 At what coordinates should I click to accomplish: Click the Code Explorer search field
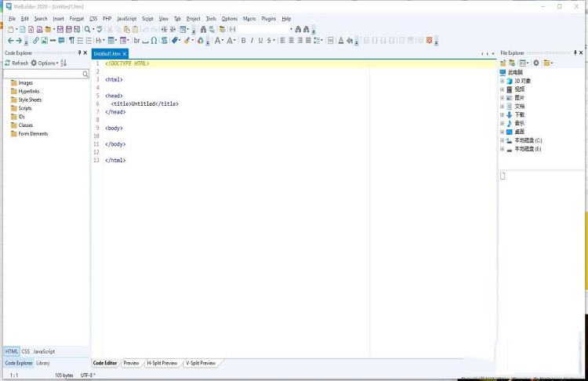46,74
